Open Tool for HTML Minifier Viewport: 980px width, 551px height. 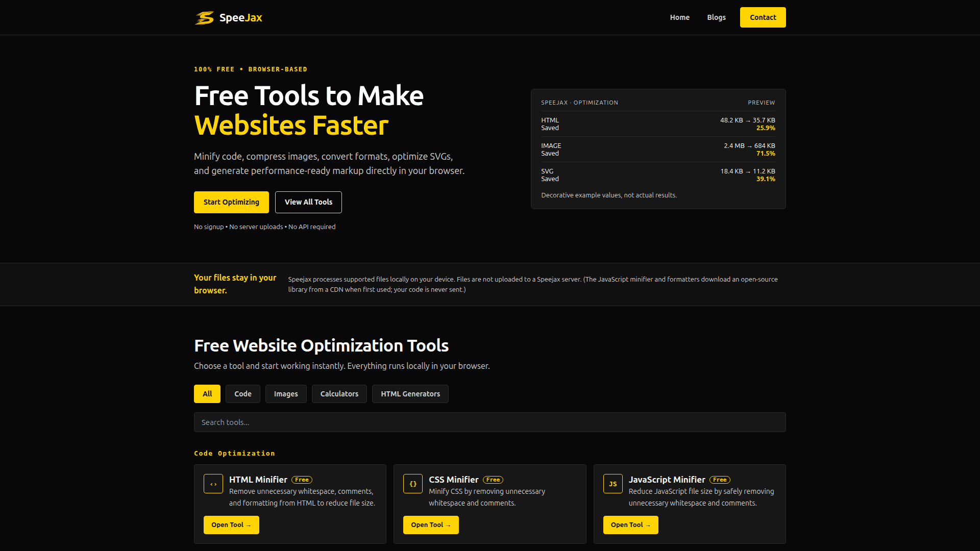231,525
